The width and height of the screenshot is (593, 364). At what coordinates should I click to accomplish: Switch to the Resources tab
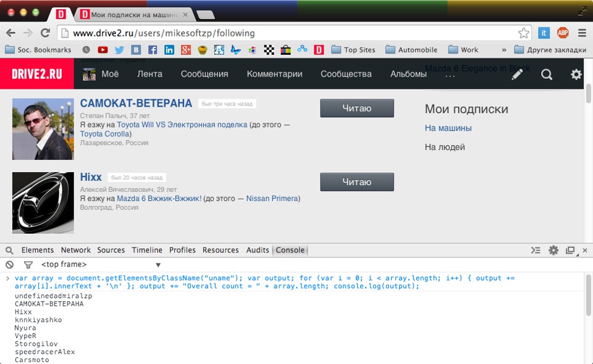[221, 250]
